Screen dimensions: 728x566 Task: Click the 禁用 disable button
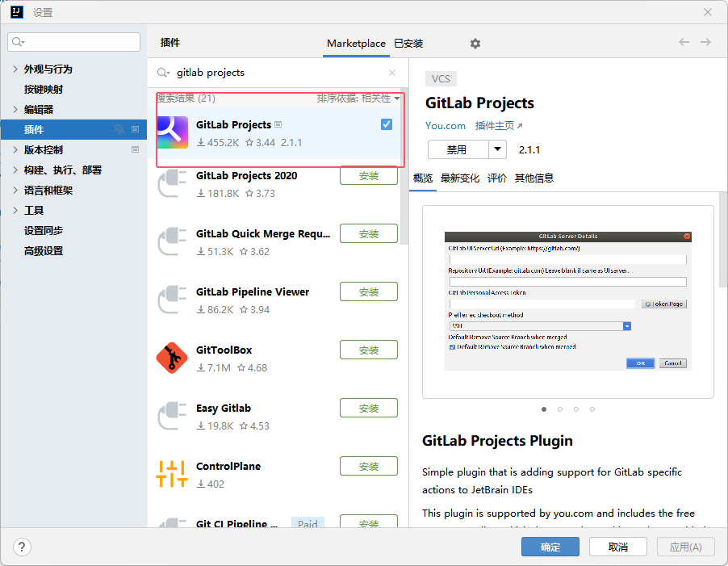click(458, 149)
